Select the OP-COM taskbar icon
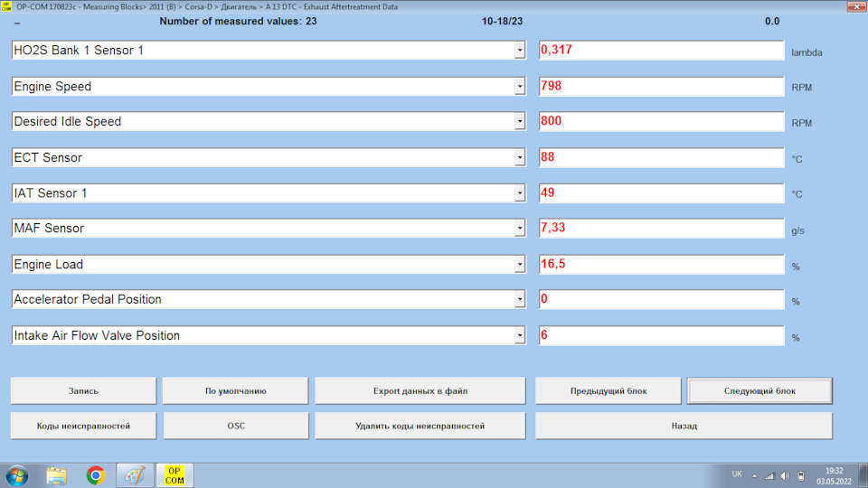The height and width of the screenshot is (488, 868). (x=175, y=476)
